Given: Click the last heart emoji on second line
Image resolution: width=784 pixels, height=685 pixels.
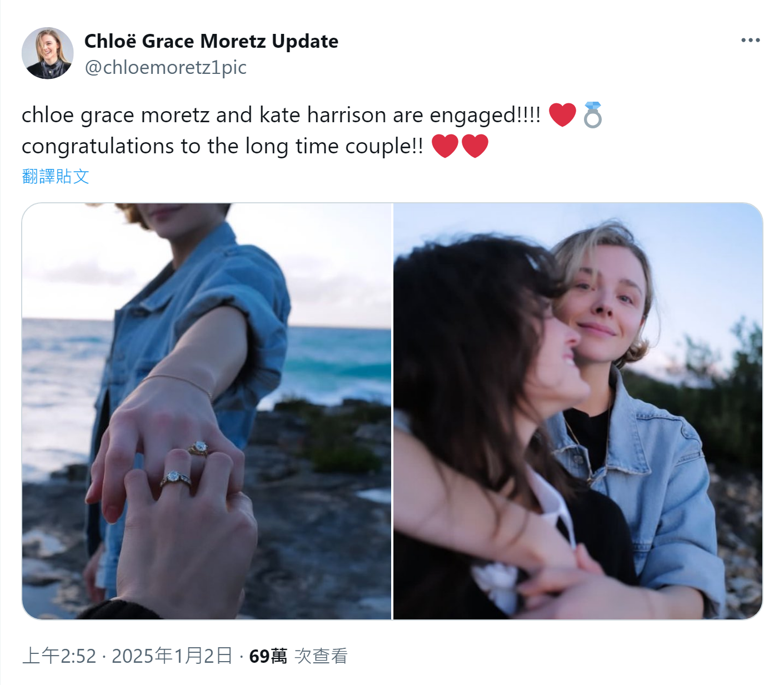Looking at the screenshot, I should coord(475,146).
